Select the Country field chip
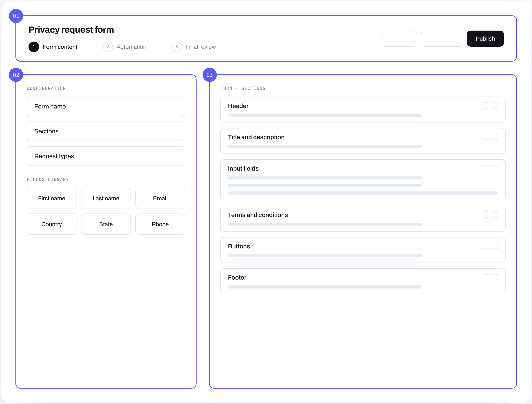The width and height of the screenshot is (532, 404). (x=52, y=224)
